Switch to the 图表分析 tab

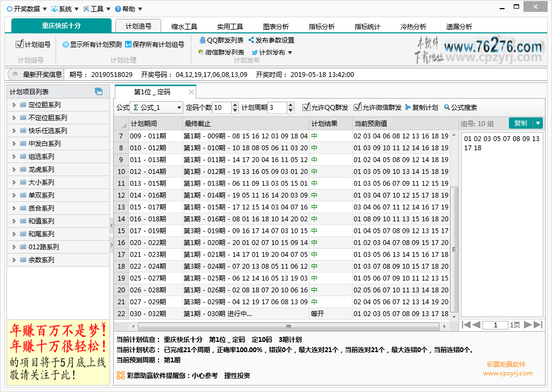tap(275, 26)
